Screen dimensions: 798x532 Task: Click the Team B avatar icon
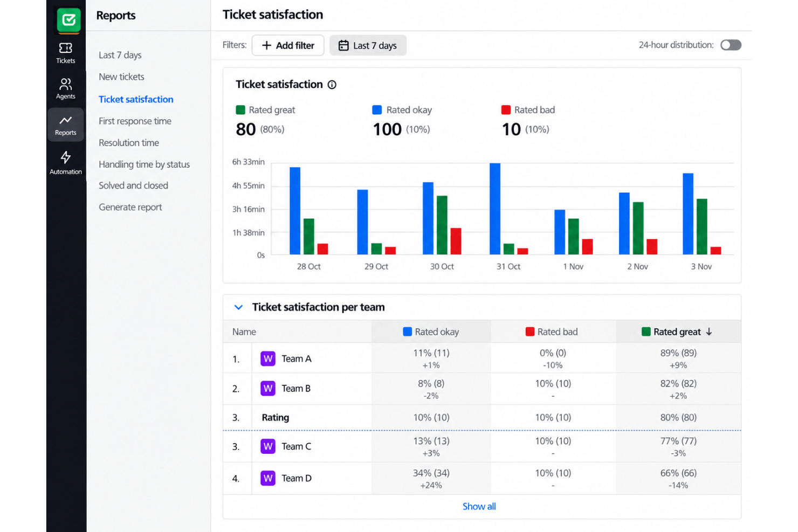point(268,389)
